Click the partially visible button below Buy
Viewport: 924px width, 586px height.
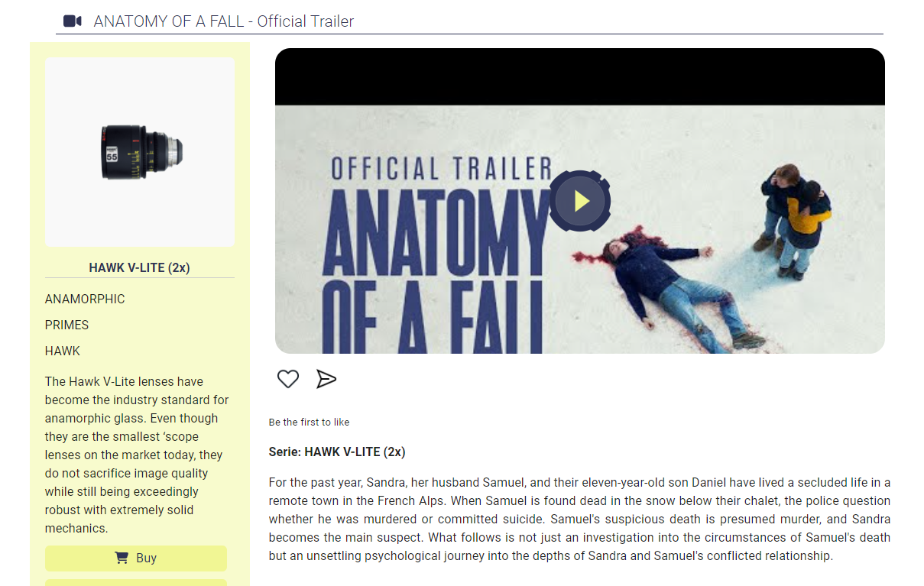[136, 582]
